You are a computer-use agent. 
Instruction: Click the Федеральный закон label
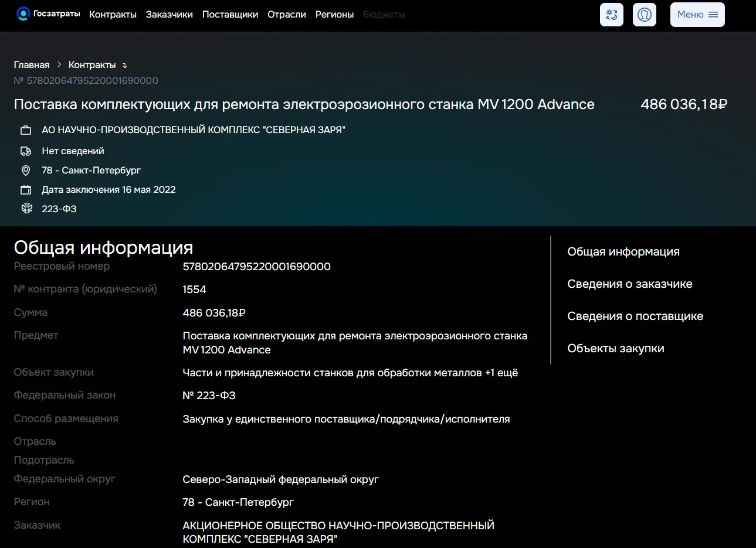[65, 395]
